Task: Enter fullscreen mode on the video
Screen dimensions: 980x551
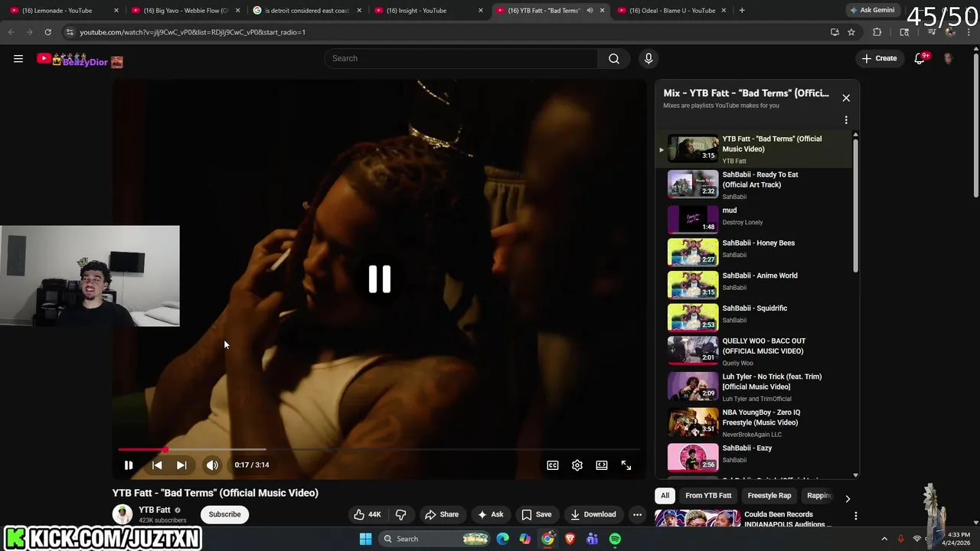Action: click(x=626, y=465)
